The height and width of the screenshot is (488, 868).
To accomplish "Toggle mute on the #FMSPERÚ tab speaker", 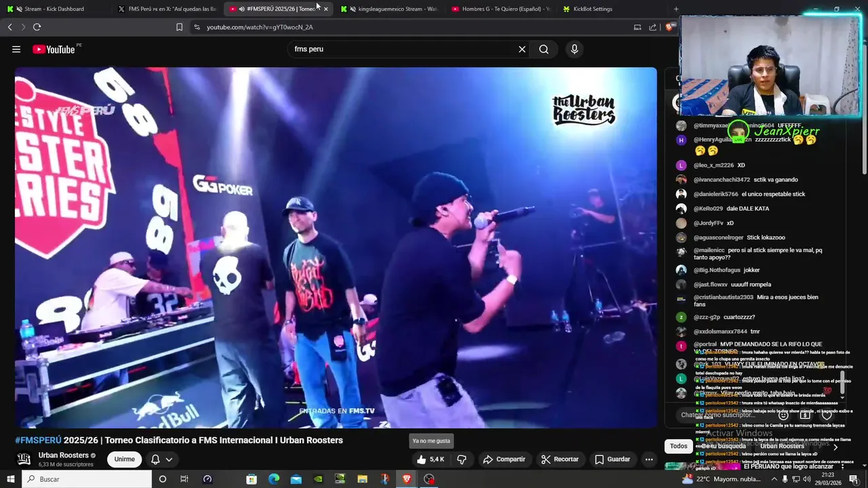I will point(242,9).
